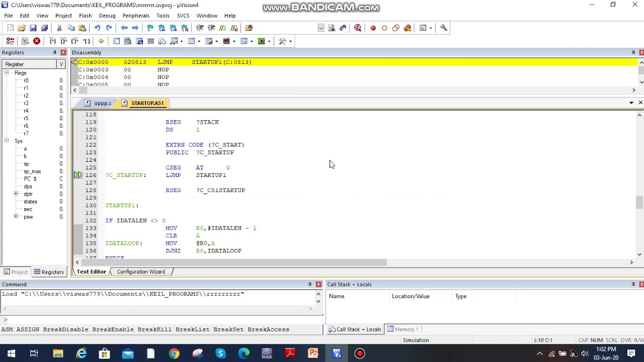Click the Save All toolbar icon
This screenshot has width=644, height=362.
click(44, 28)
